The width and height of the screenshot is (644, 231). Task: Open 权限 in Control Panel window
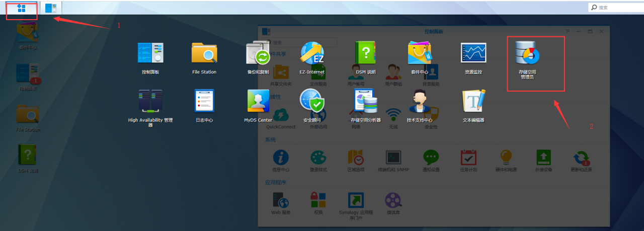[x=318, y=204]
